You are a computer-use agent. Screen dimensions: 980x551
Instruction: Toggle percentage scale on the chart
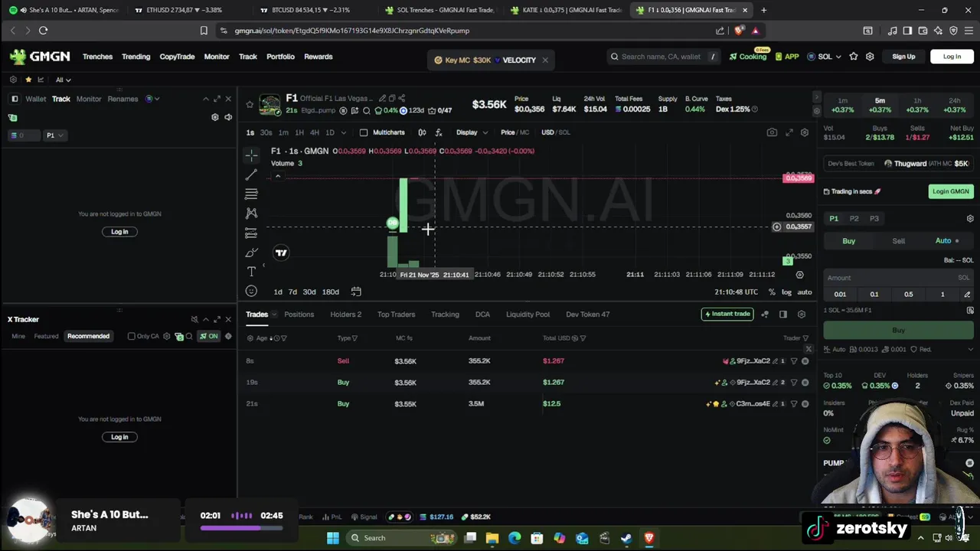point(772,292)
